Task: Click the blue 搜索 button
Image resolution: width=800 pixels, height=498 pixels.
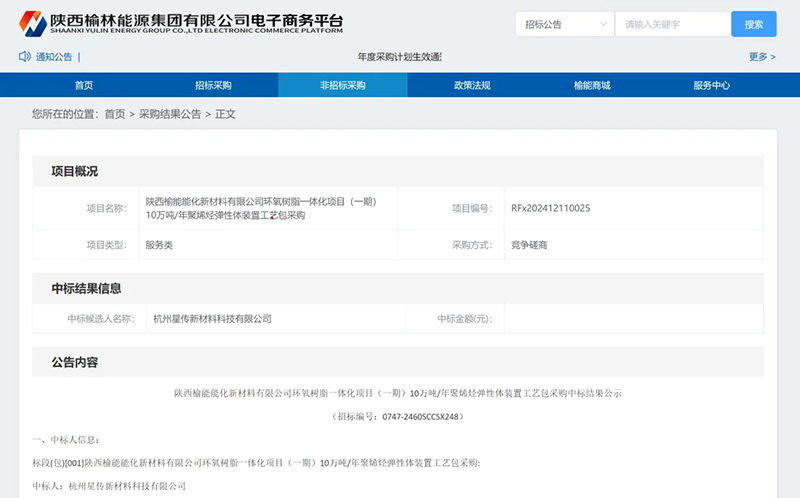Action: pos(754,24)
